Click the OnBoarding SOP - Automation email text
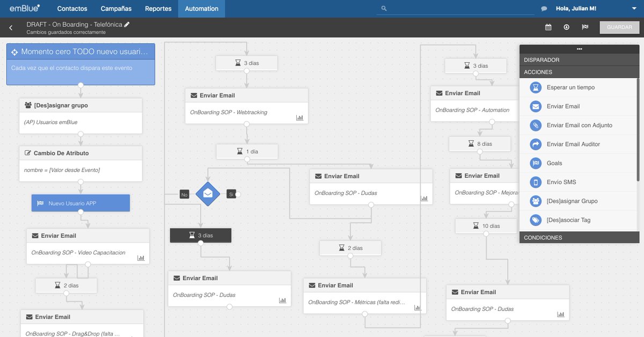The image size is (644, 337). (x=472, y=110)
